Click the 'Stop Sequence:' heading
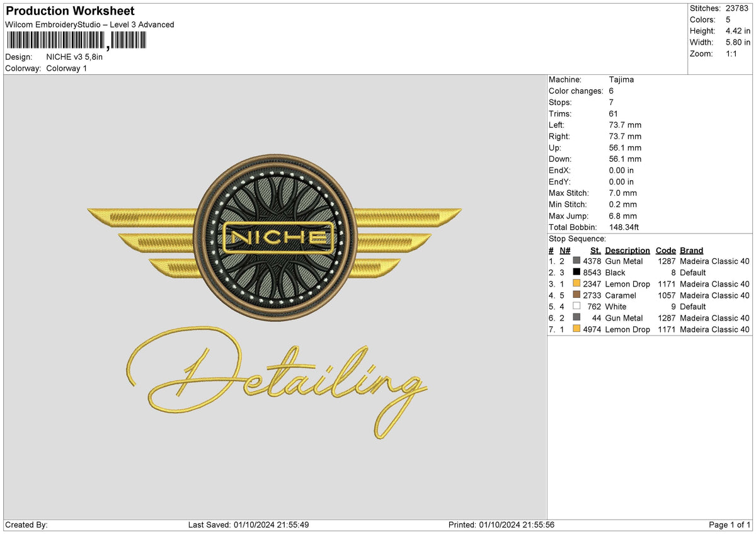Image resolution: width=756 pixels, height=534 pixels. coord(577,239)
